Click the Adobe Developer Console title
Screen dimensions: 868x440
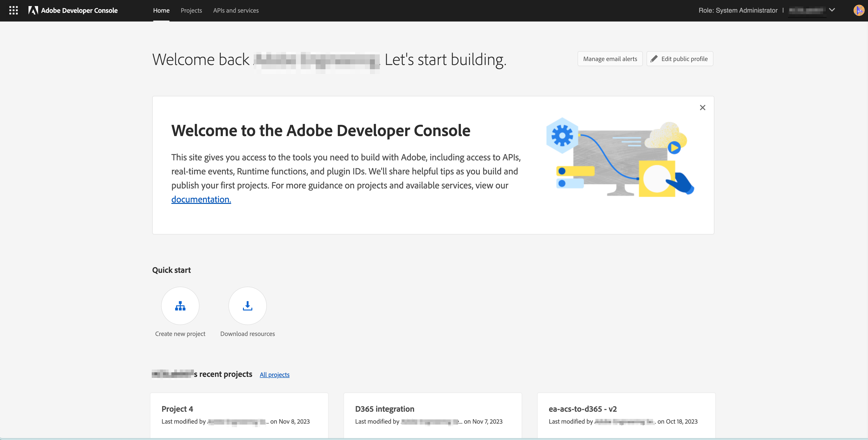pos(79,11)
